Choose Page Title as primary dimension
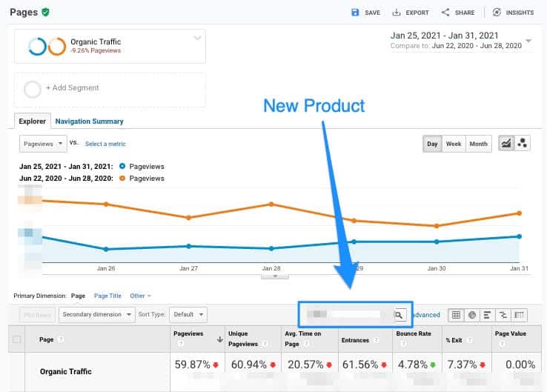Screen dimensions: 547x392 tap(107, 296)
